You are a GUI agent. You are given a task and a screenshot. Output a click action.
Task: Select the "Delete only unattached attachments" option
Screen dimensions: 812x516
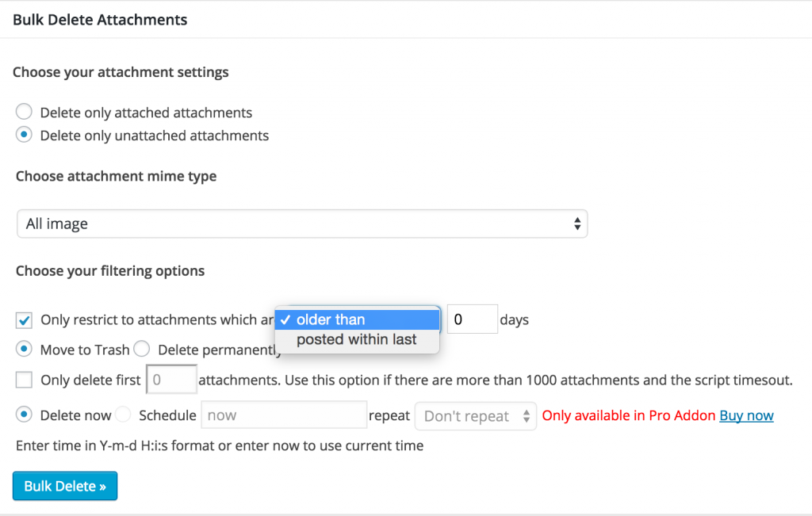[x=24, y=135]
